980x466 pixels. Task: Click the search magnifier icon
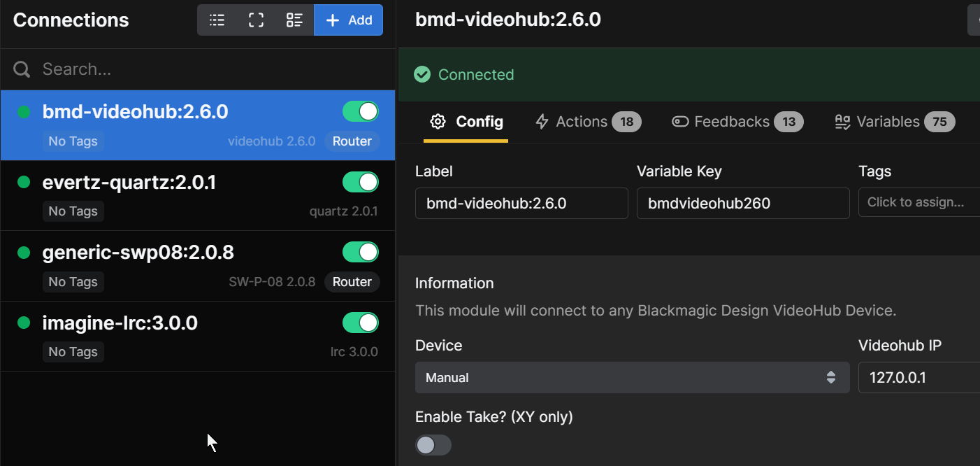(22, 69)
